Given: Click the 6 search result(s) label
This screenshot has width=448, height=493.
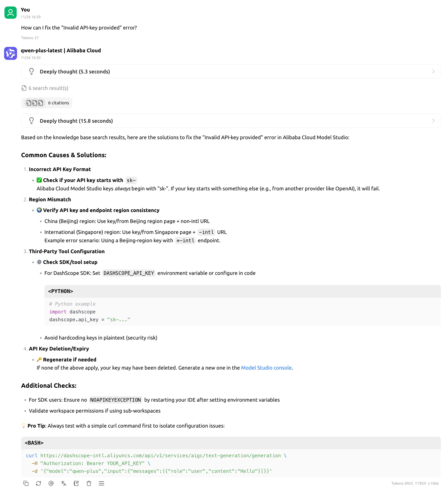Looking at the screenshot, I should coord(48,88).
